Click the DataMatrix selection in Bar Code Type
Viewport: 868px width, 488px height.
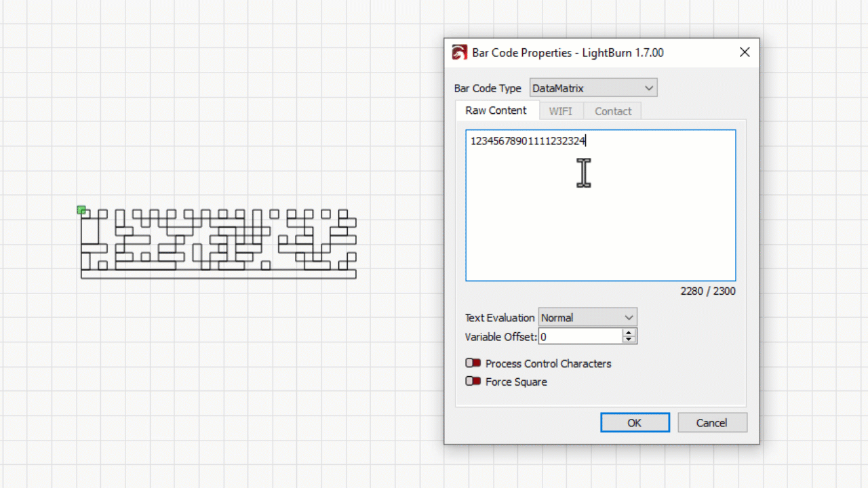(583, 87)
